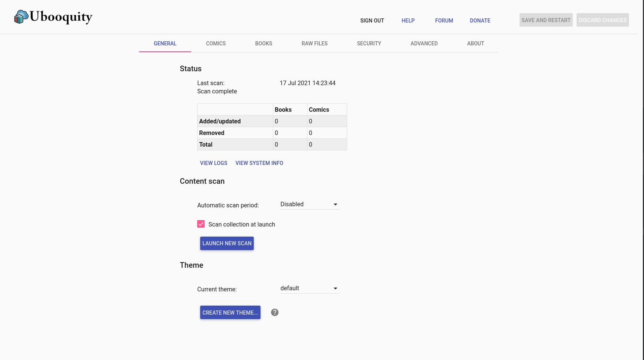Click the 'Total' table row label
The width and height of the screenshot is (644, 360).
click(x=205, y=144)
